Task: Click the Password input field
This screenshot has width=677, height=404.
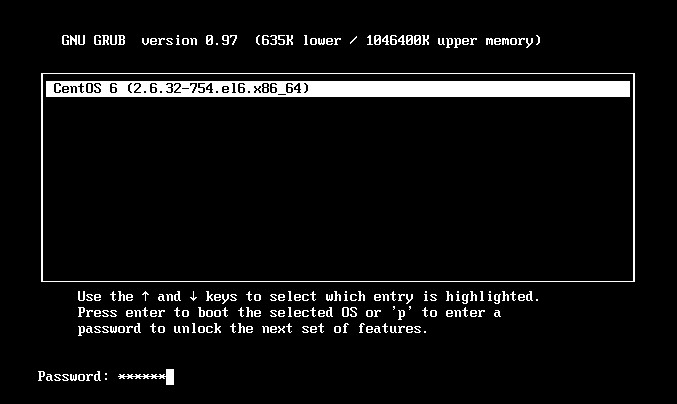Action: (146, 376)
